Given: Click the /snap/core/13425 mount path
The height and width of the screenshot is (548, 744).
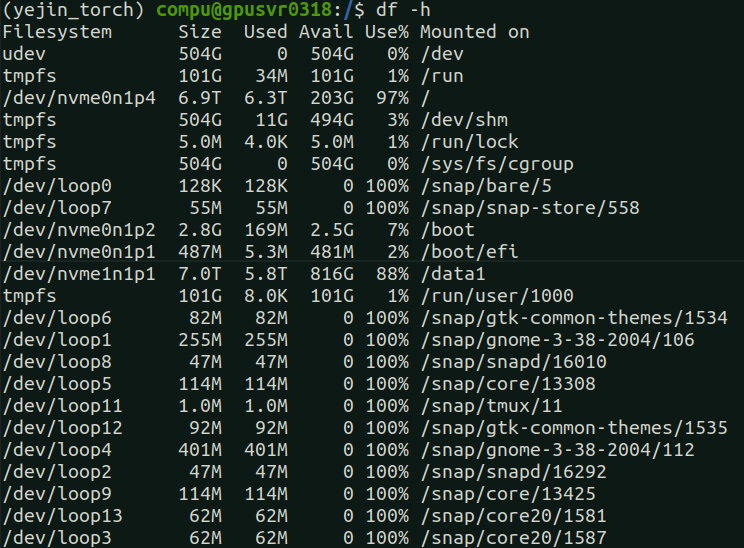Looking at the screenshot, I should pyautogui.click(x=508, y=494).
